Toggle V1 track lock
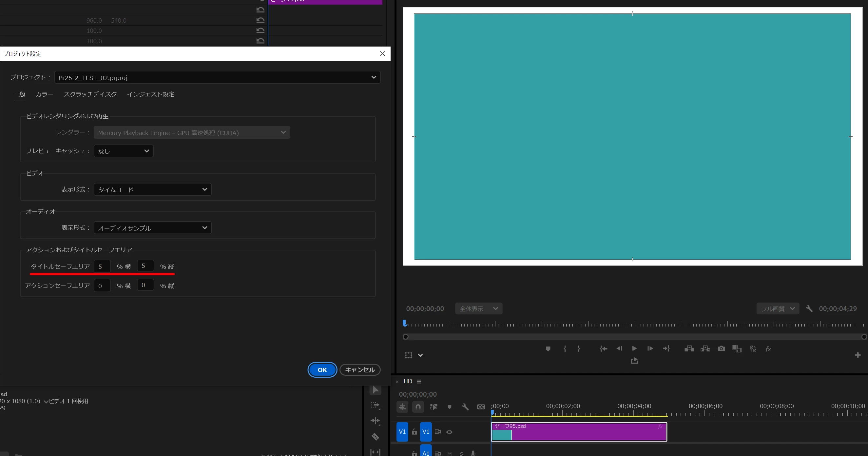868x456 pixels. click(x=414, y=432)
